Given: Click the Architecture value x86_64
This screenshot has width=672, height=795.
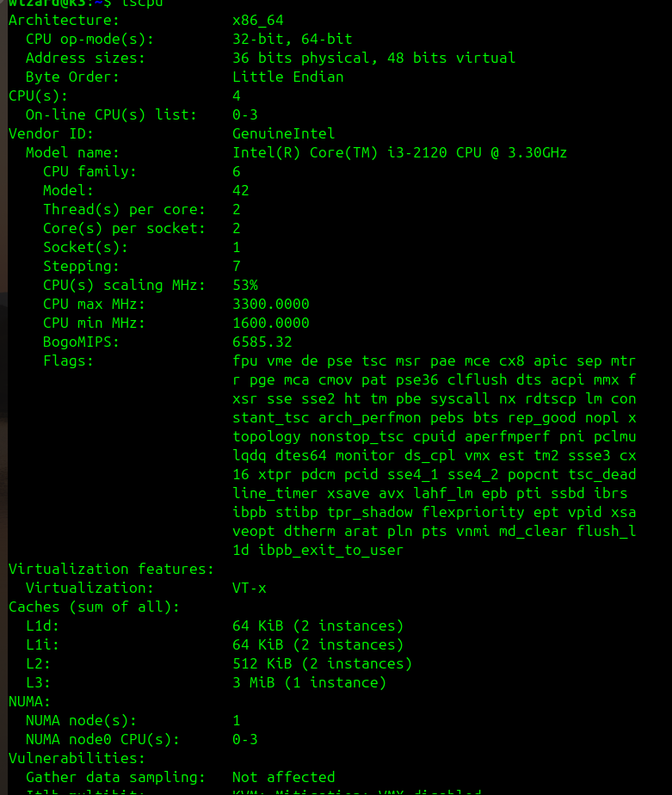Looking at the screenshot, I should pos(257,21).
